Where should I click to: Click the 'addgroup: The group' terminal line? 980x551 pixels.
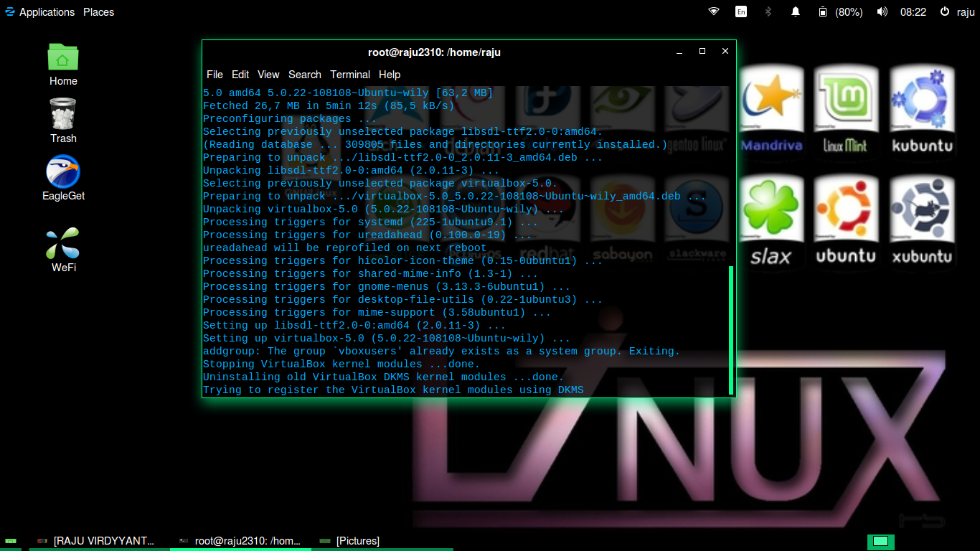tap(441, 352)
